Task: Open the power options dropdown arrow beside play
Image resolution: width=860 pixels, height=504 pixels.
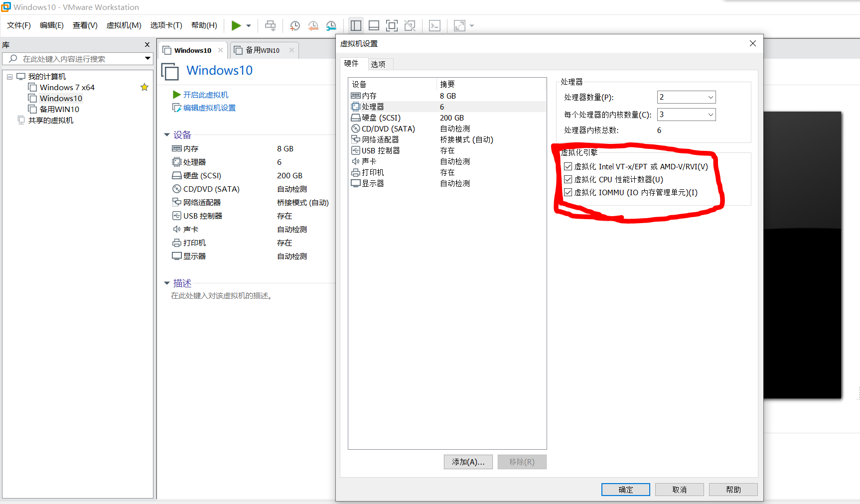Action: tap(249, 26)
